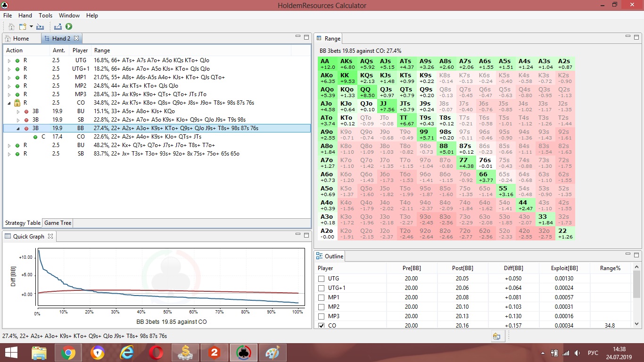Maximize the Hand 2 strategy panel
Image resolution: width=644 pixels, height=362 pixels.
306,37
